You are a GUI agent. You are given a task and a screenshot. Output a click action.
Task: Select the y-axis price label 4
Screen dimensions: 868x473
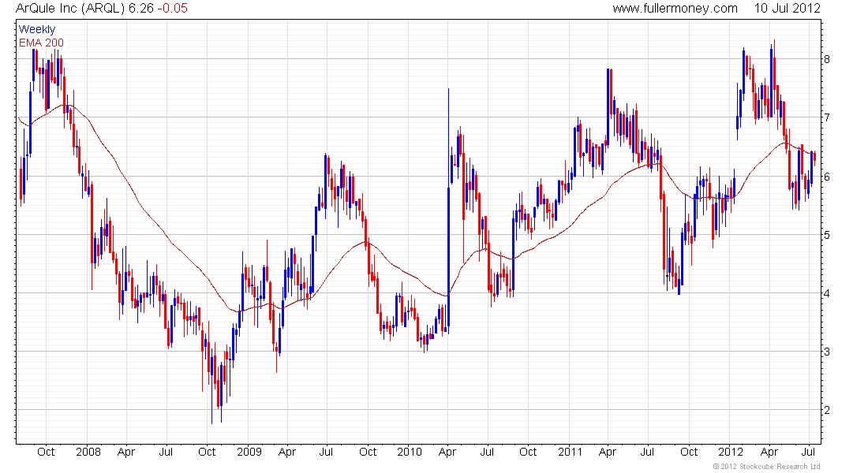(827, 293)
